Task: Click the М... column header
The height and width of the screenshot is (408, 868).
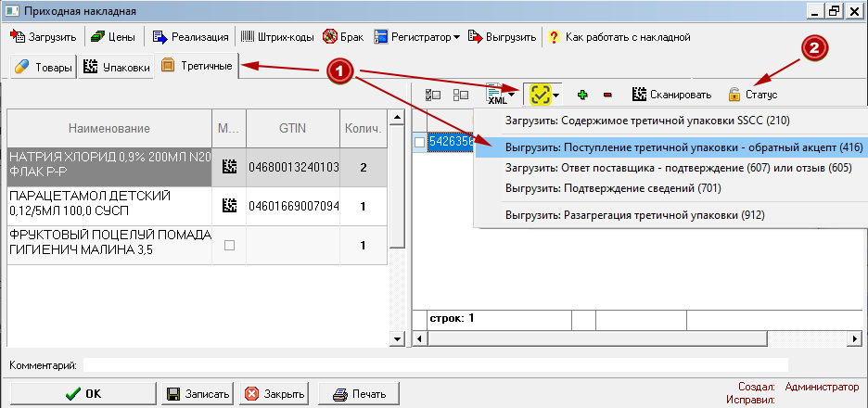Action: (x=229, y=129)
